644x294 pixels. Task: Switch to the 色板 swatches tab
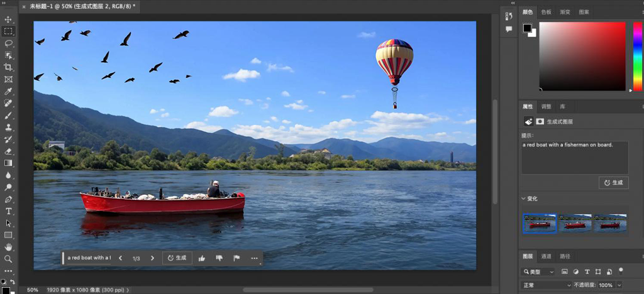[x=547, y=12]
